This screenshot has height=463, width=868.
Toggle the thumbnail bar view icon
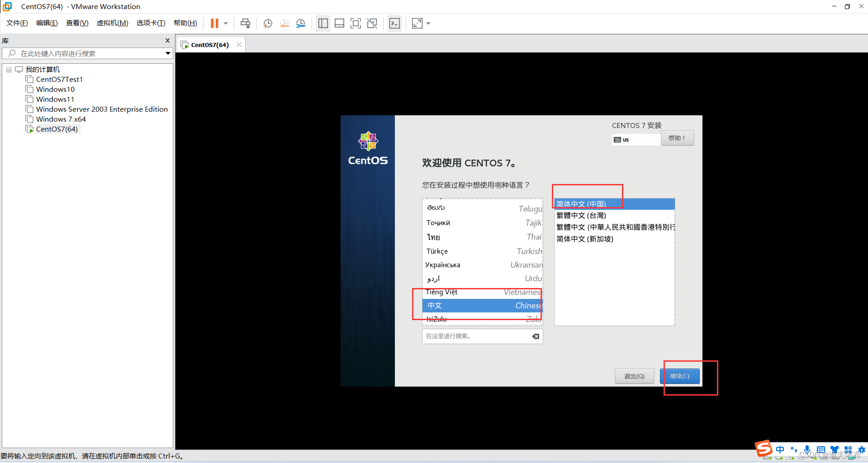(x=339, y=23)
